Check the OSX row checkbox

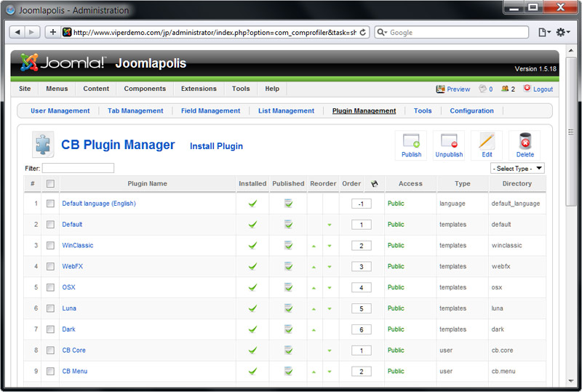coord(50,287)
